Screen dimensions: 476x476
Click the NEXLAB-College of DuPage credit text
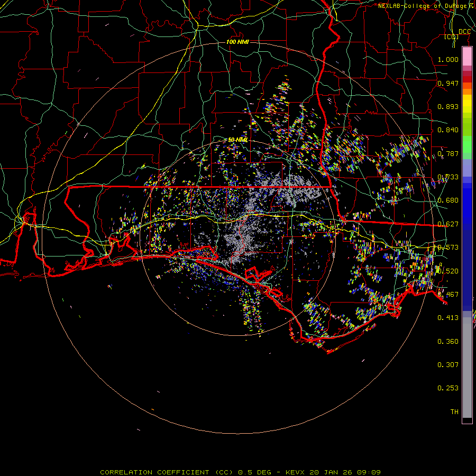(426, 6)
